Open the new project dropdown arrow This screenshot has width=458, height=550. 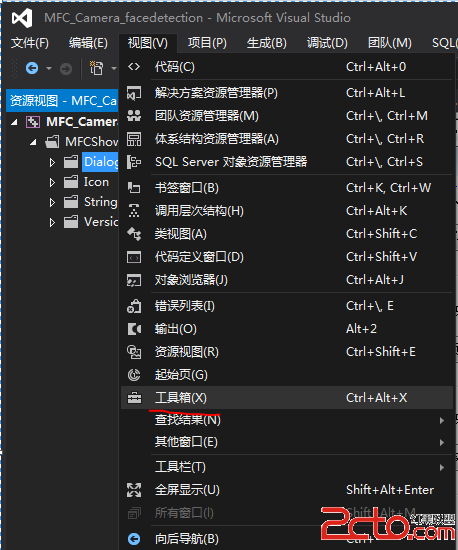click(x=114, y=68)
